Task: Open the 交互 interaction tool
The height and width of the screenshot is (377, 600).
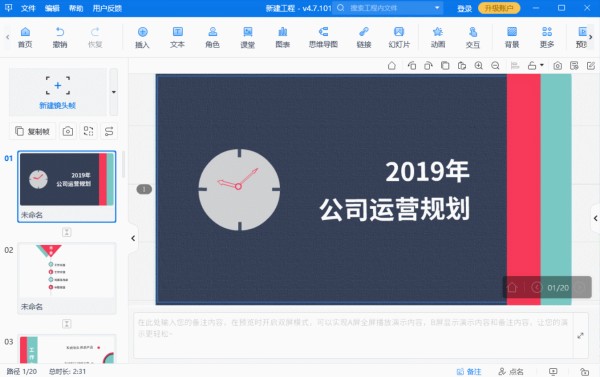Action: (x=473, y=37)
